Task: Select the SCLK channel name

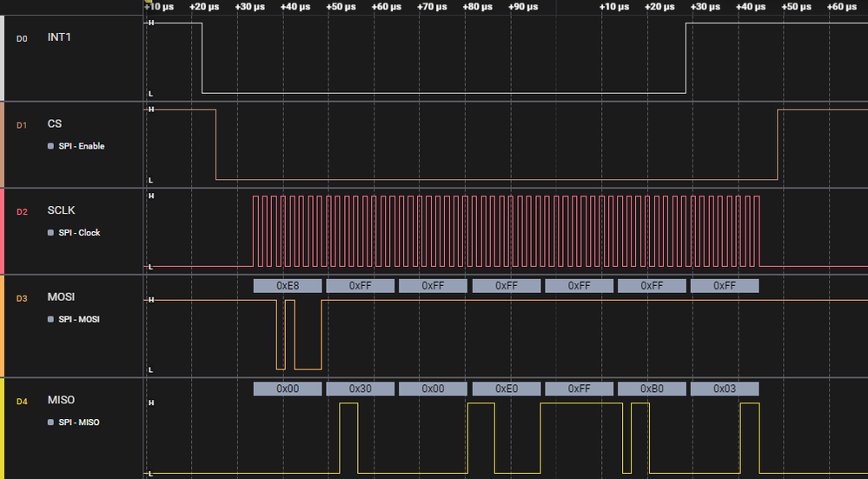Action: [62, 210]
